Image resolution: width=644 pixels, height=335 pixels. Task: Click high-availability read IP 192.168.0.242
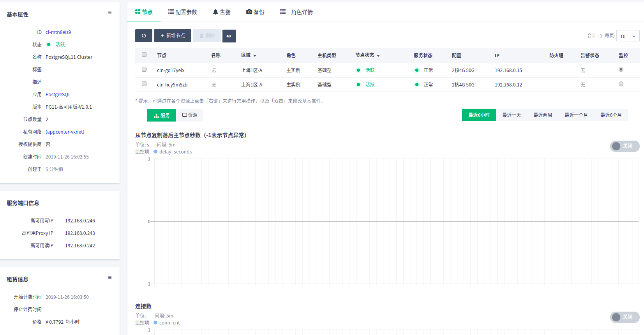pyautogui.click(x=80, y=246)
